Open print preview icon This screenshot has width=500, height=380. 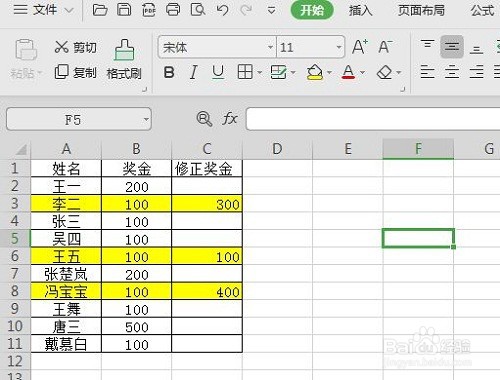click(x=198, y=10)
